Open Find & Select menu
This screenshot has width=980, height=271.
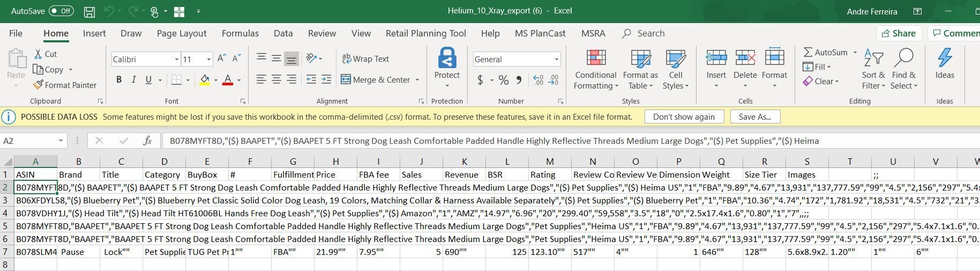(x=904, y=70)
